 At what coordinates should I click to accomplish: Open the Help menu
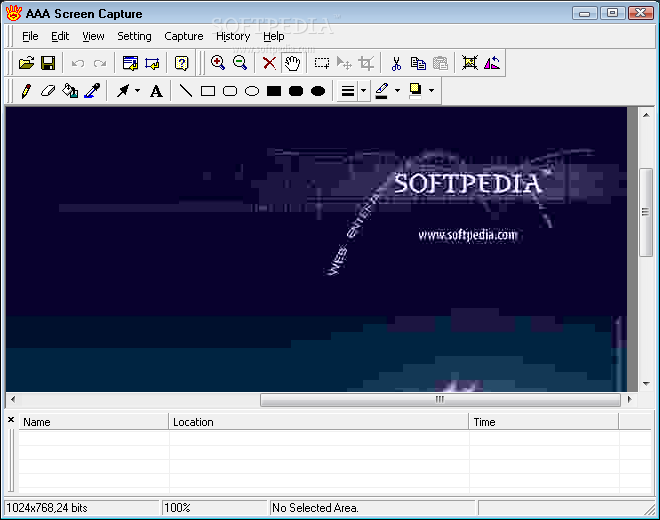point(274,36)
